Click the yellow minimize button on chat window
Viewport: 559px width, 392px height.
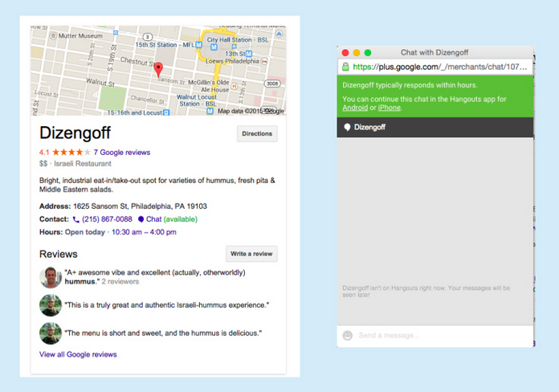[x=357, y=52]
